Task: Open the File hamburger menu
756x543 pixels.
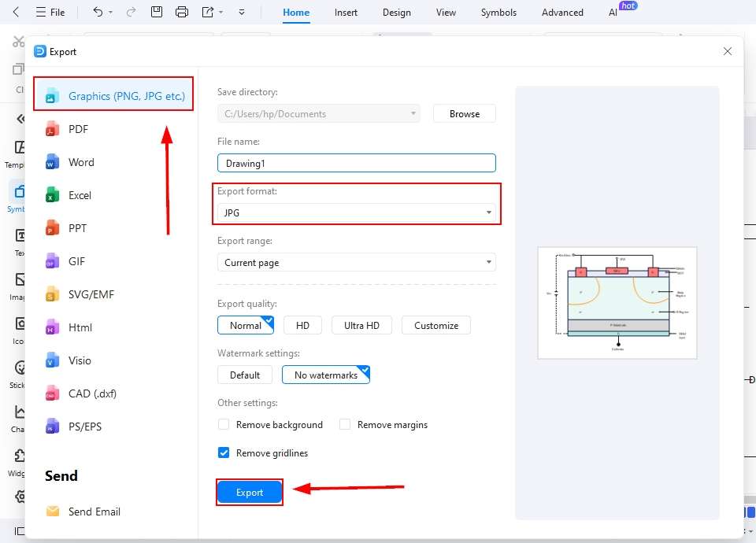Action: [50, 12]
